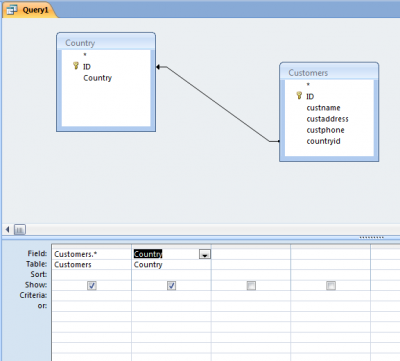Click the left scroll arrow
This screenshot has width=400, height=361.
click(x=7, y=229)
